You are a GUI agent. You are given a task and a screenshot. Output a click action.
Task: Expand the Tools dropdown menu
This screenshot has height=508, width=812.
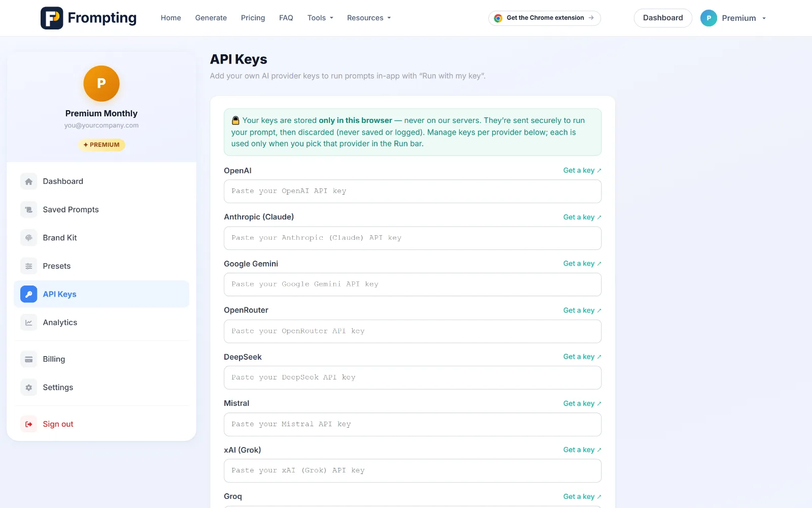320,18
